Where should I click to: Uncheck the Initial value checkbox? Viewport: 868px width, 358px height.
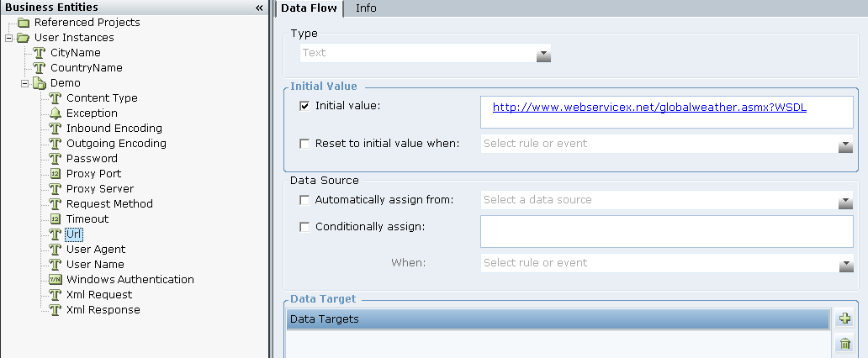(304, 106)
